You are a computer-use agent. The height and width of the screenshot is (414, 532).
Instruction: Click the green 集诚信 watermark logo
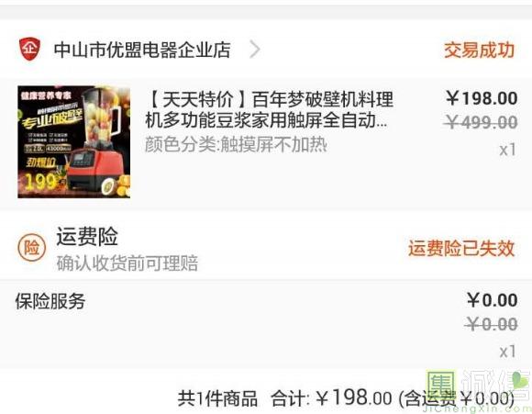[x=478, y=391]
